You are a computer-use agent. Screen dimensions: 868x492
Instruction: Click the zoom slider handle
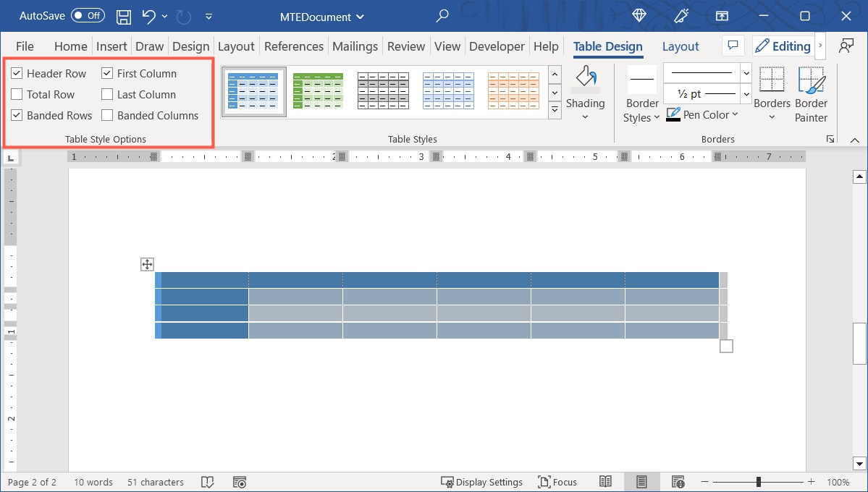(x=759, y=482)
